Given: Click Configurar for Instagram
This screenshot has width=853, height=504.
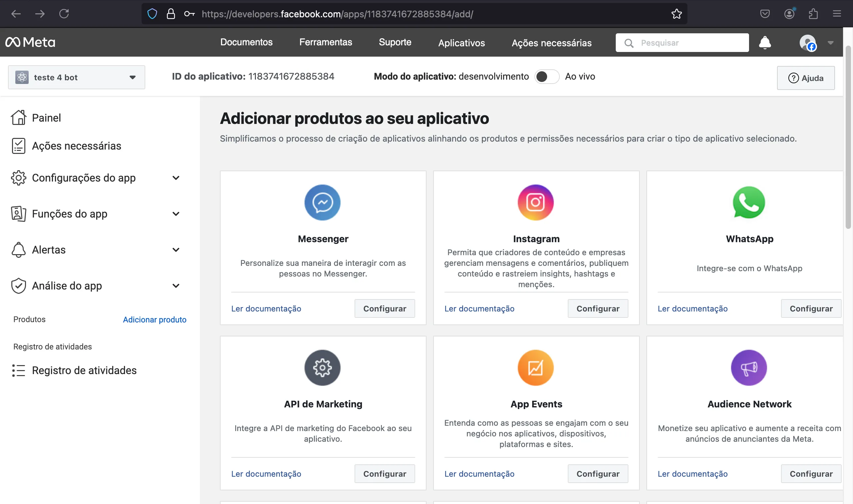Looking at the screenshot, I should (597, 308).
